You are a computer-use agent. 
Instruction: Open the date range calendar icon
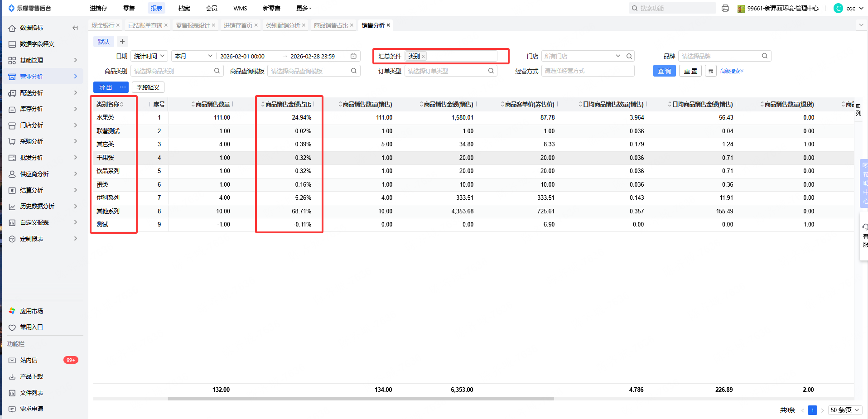coord(354,56)
